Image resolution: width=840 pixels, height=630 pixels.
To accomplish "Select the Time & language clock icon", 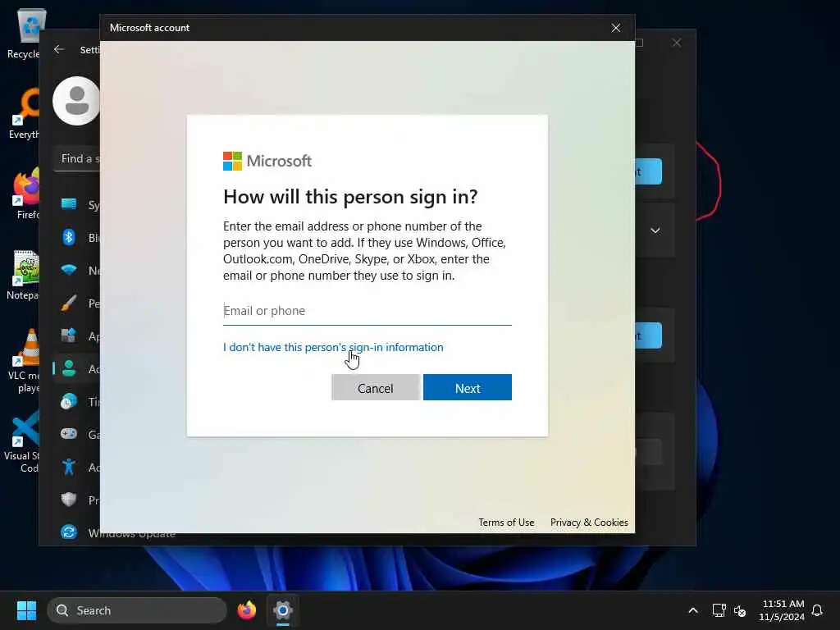I will pyautogui.click(x=69, y=401).
